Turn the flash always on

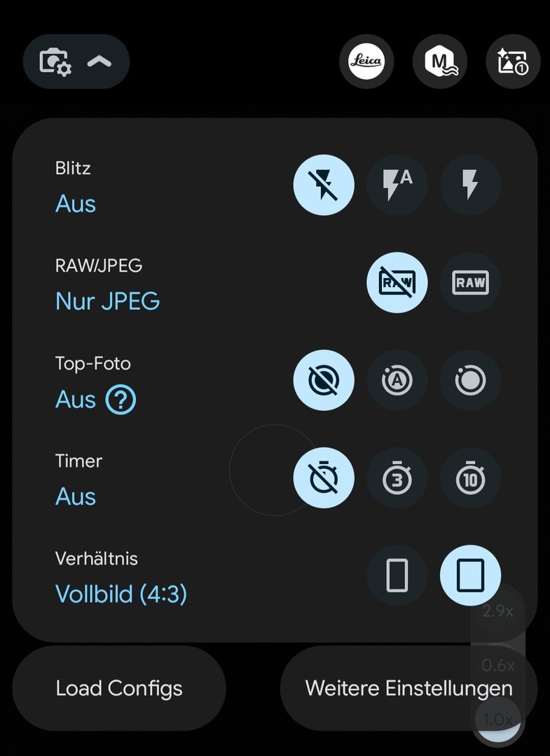tap(470, 185)
